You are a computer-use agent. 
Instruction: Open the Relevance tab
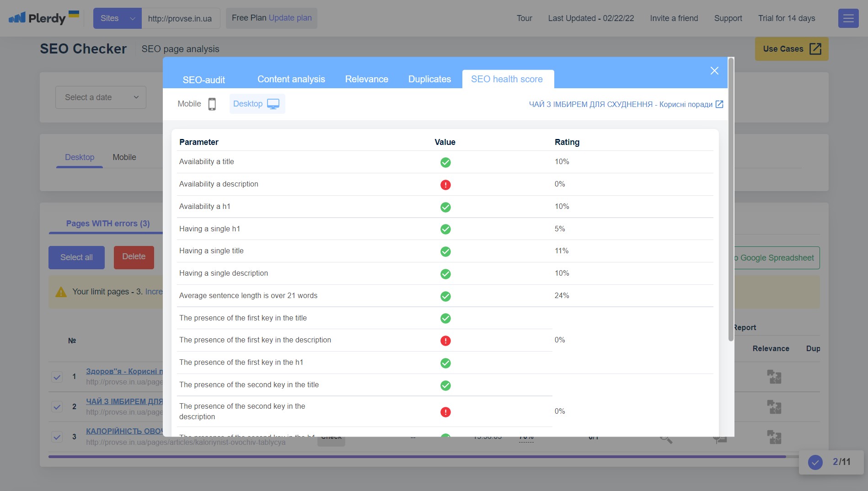click(x=366, y=79)
